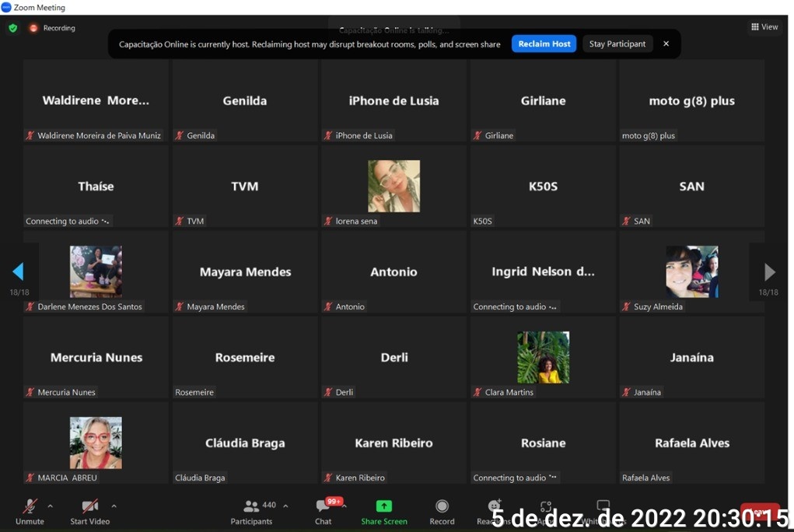Open the Chat panel
This screenshot has height=532, width=794.
point(323,510)
